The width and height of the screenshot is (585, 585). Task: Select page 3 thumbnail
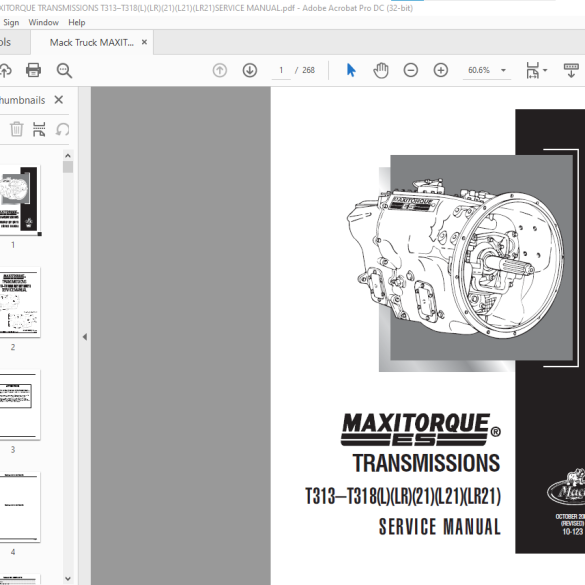coord(20,404)
